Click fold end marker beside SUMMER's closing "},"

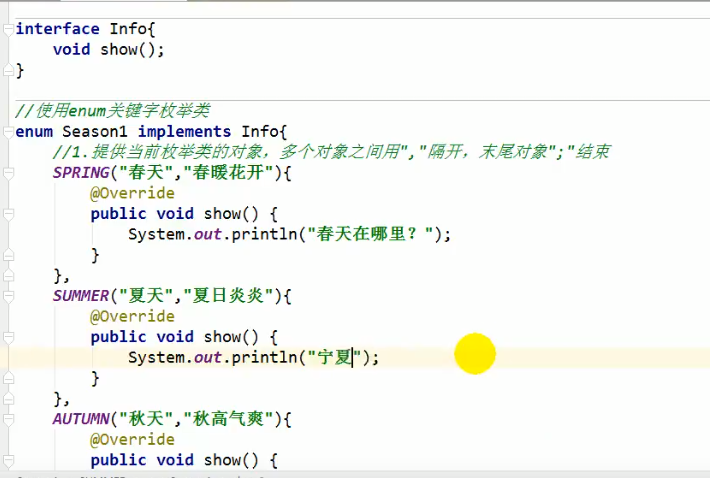tap(8, 399)
